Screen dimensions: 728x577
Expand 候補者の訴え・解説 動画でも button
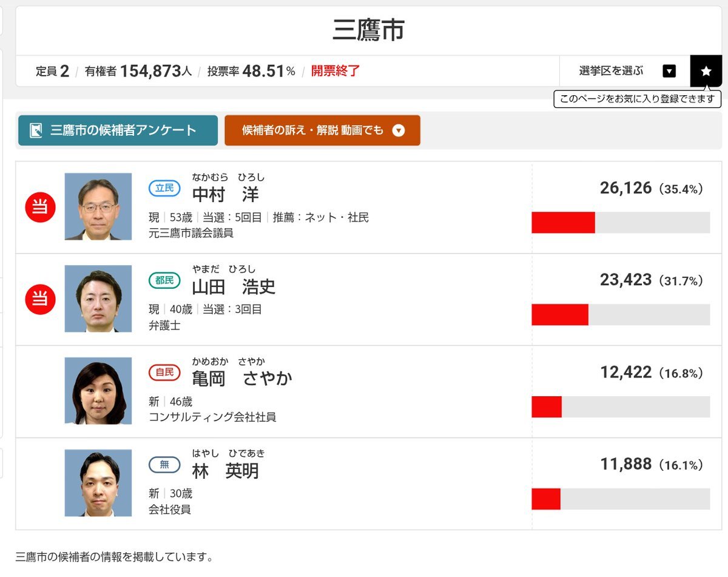[x=322, y=130]
